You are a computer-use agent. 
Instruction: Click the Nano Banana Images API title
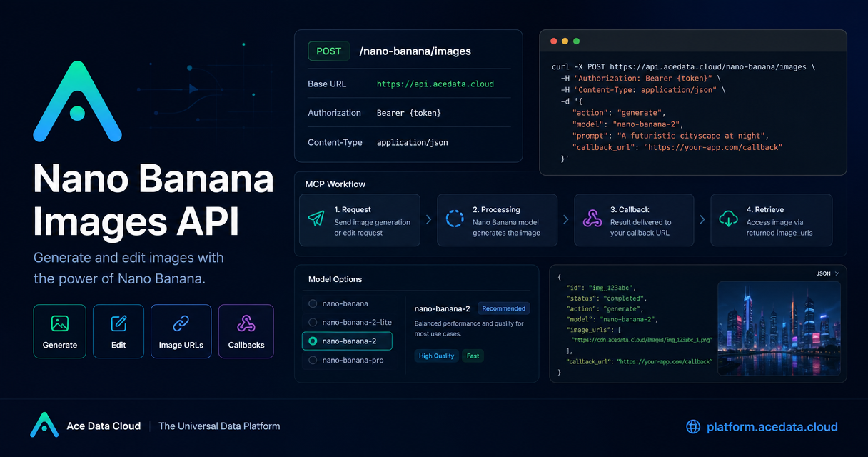click(153, 200)
